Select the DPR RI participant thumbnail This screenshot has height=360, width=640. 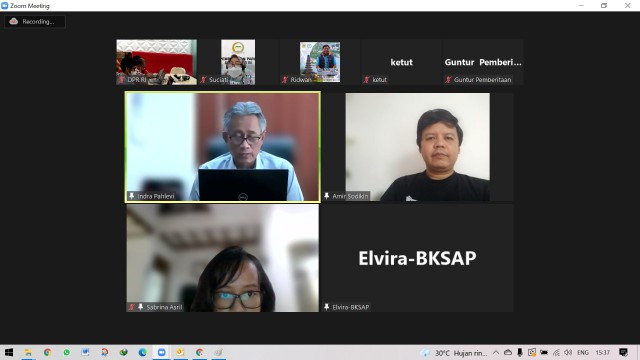click(x=157, y=62)
